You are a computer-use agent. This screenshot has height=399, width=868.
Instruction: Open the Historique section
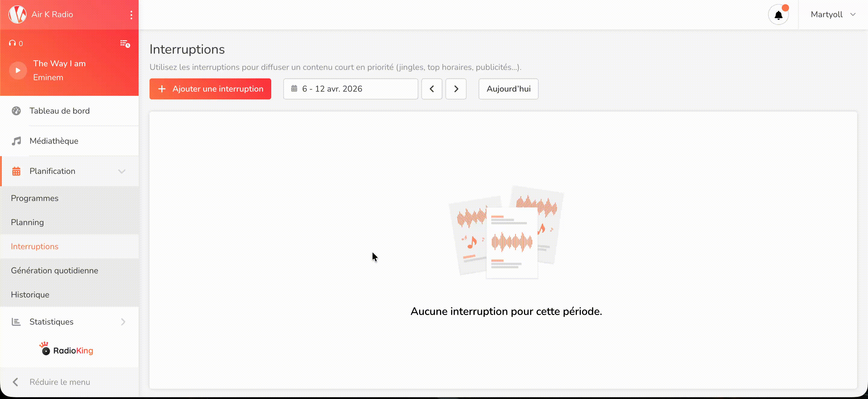(30, 294)
